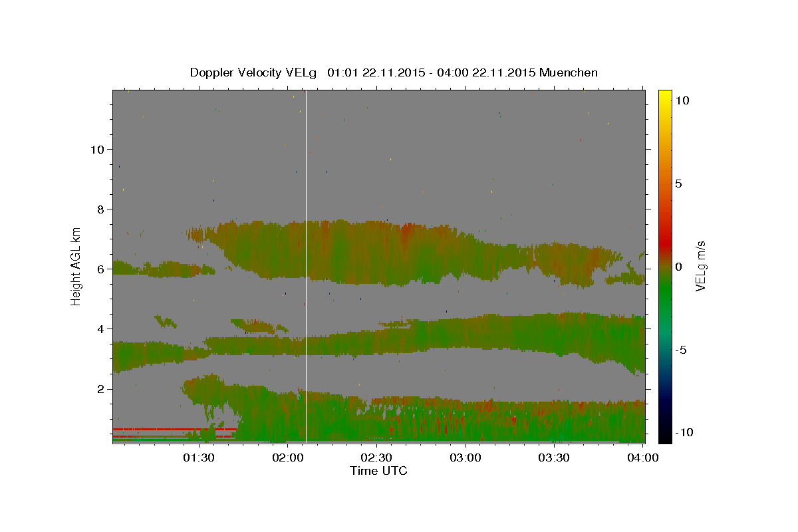
Task: Click the colorbar value -10
Action: click(x=684, y=432)
